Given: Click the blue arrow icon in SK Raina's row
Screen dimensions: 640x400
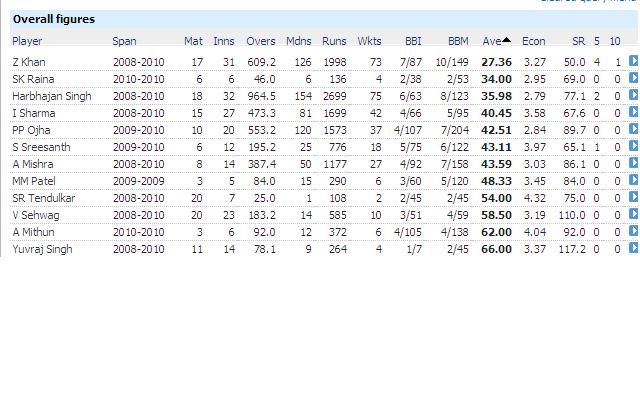Looking at the screenshot, I should click(x=634, y=79).
